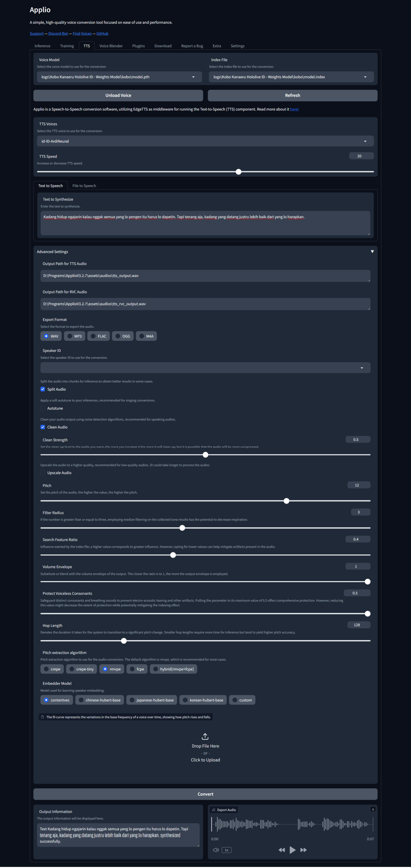The image size is (411, 868).
Task: Fast-forward the exported audio
Action: tap(303, 850)
